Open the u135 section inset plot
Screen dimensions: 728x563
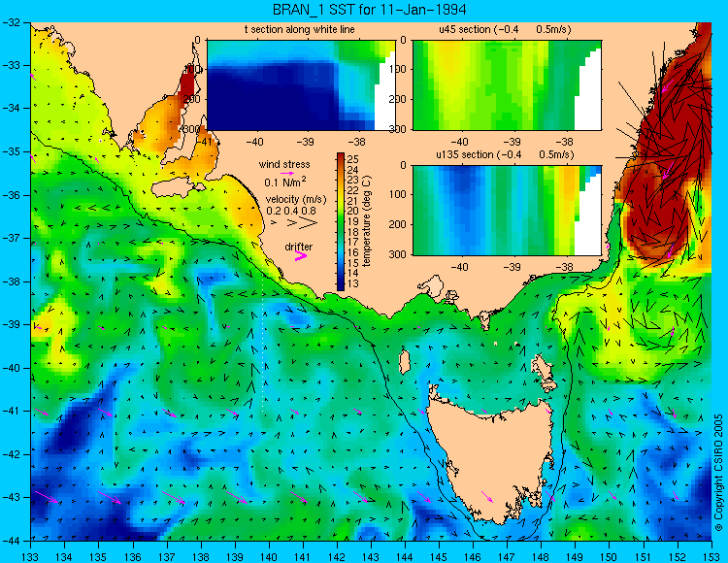(507, 211)
